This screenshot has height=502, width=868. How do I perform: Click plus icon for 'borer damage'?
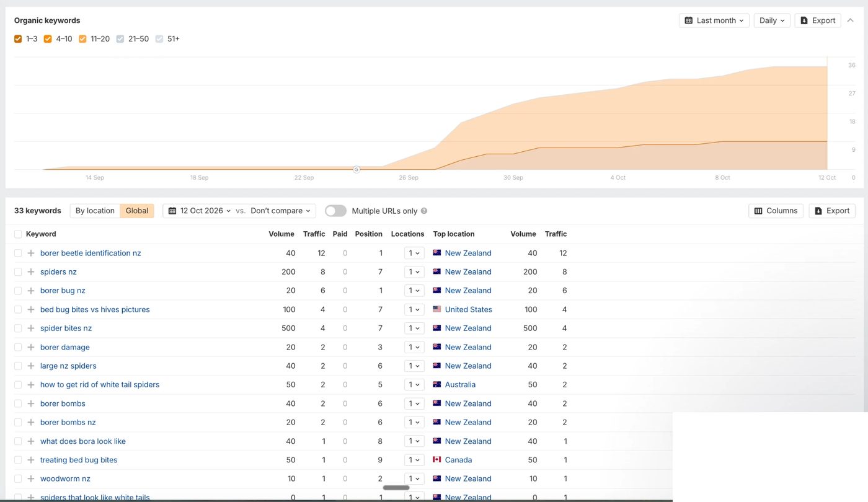coord(31,347)
